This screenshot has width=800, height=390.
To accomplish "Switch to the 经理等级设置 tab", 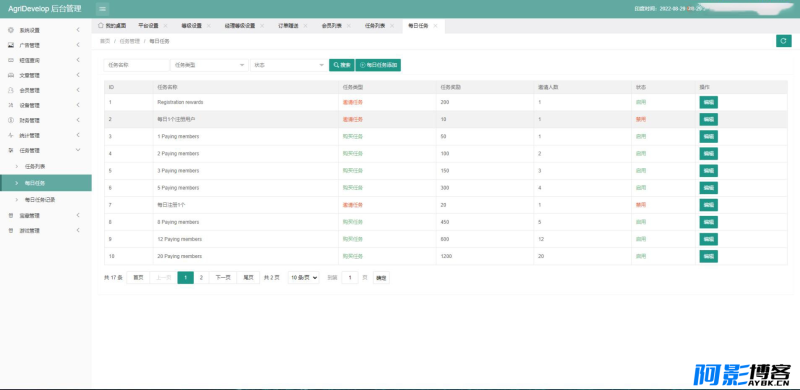I will click(240, 26).
